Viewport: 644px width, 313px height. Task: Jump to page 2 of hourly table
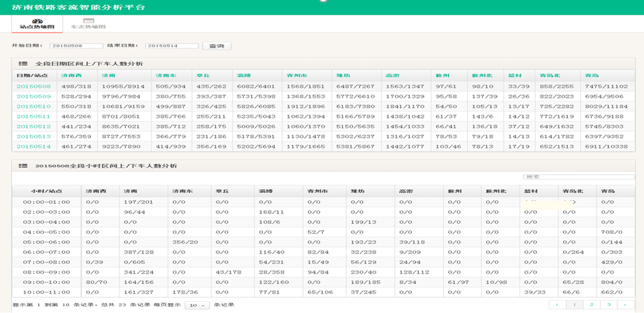click(591, 304)
